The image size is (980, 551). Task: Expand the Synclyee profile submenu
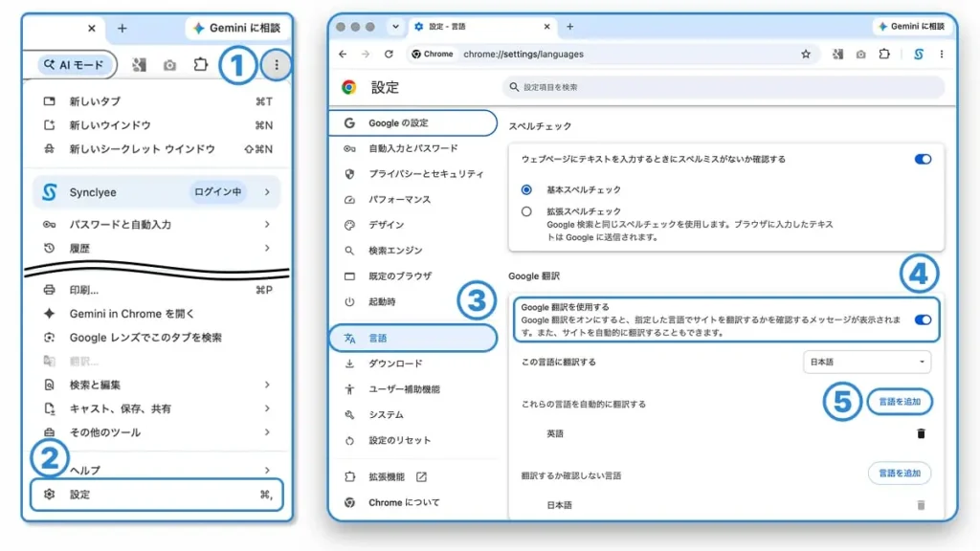tap(158, 191)
